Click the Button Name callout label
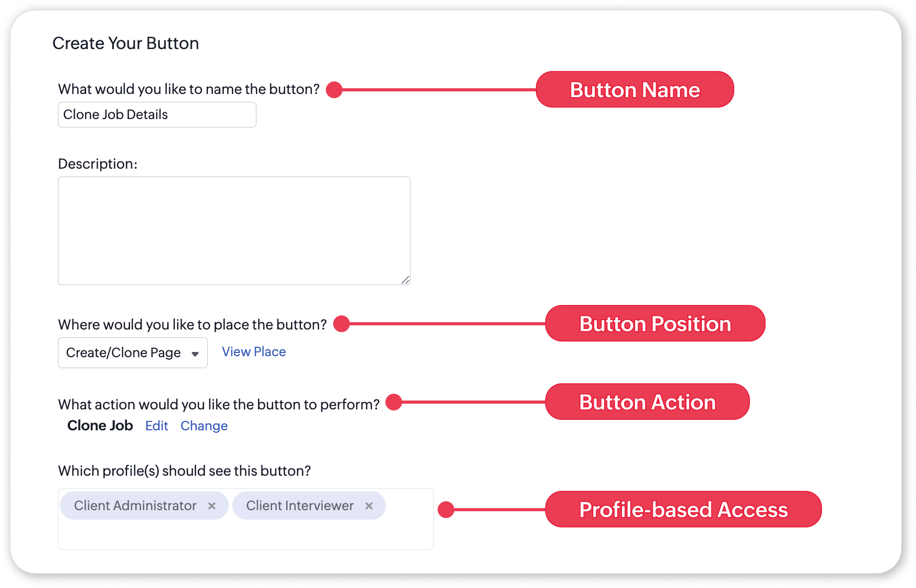This screenshot has height=588, width=916. (x=635, y=90)
